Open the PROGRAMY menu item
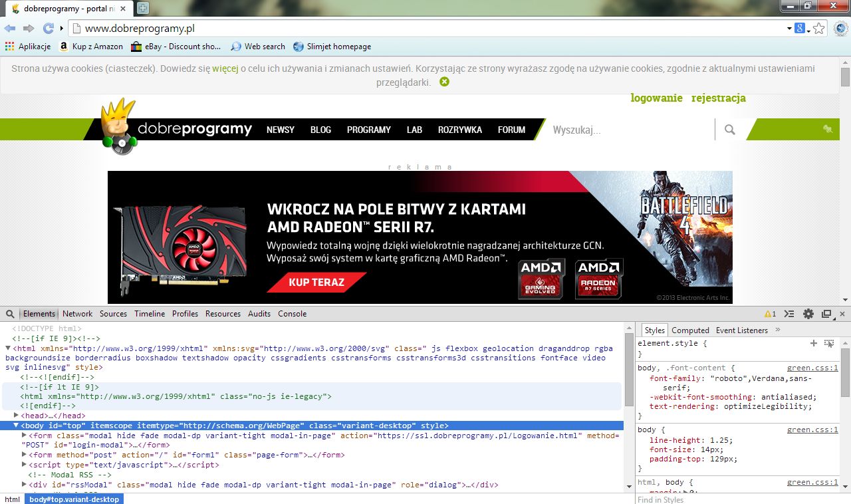The width and height of the screenshot is (851, 504). click(369, 130)
